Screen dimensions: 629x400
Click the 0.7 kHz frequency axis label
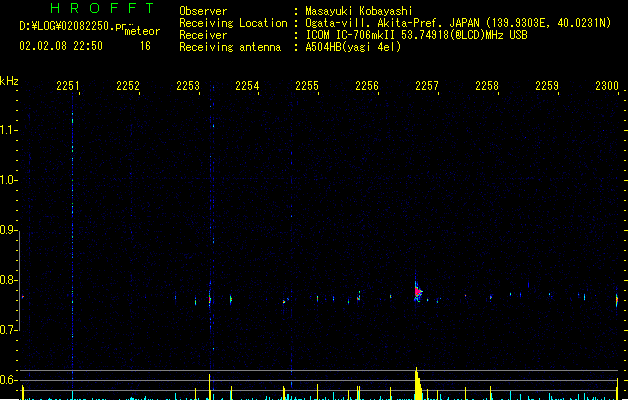tap(8, 330)
